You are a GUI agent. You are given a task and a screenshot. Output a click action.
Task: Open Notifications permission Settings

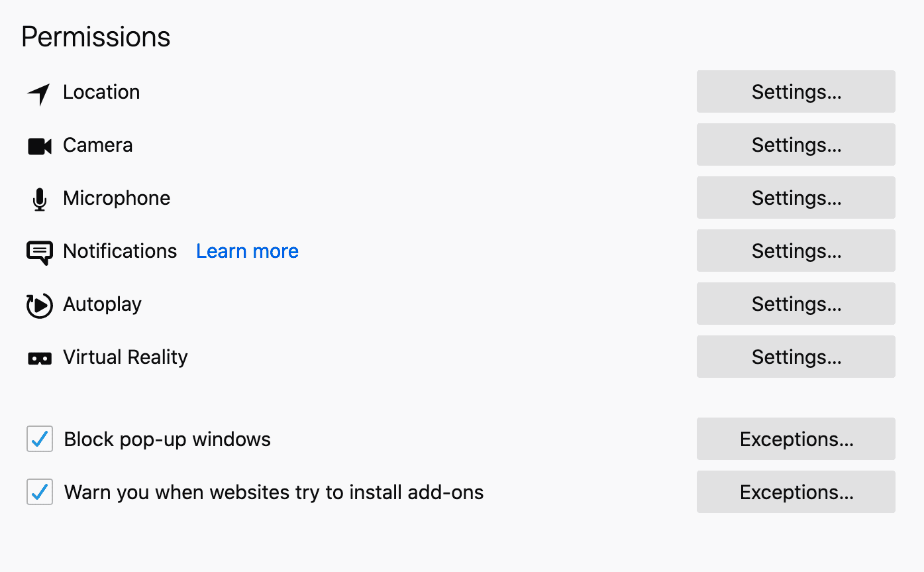796,251
